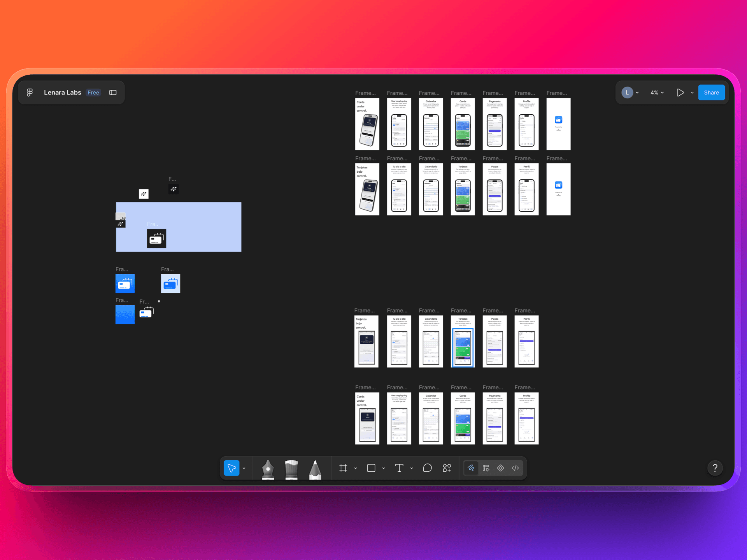The image size is (747, 560).
Task: Select the Pencil tool
Action: 315,469
